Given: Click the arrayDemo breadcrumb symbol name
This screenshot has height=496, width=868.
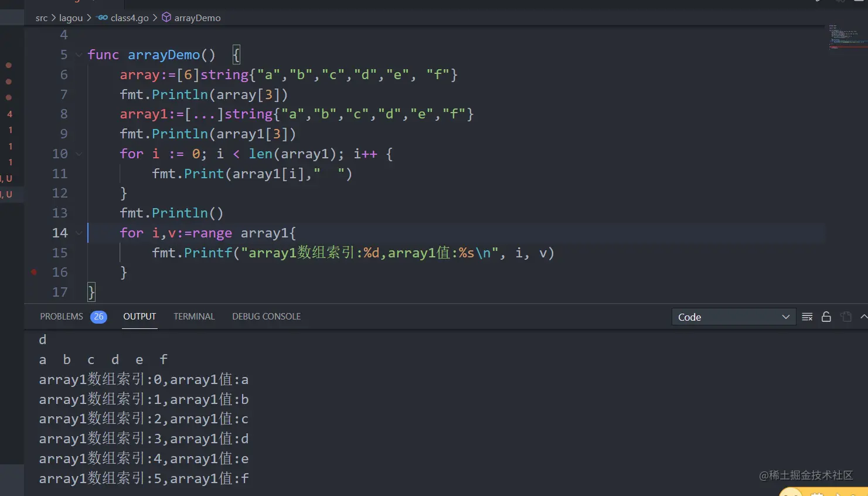Looking at the screenshot, I should tap(198, 18).
